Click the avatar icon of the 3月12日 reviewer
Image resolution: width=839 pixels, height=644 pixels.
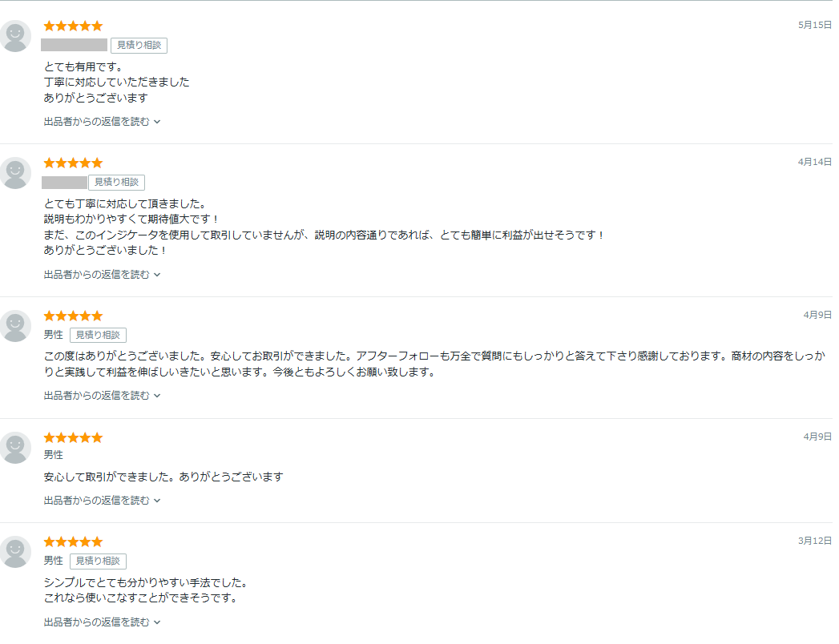click(x=15, y=553)
